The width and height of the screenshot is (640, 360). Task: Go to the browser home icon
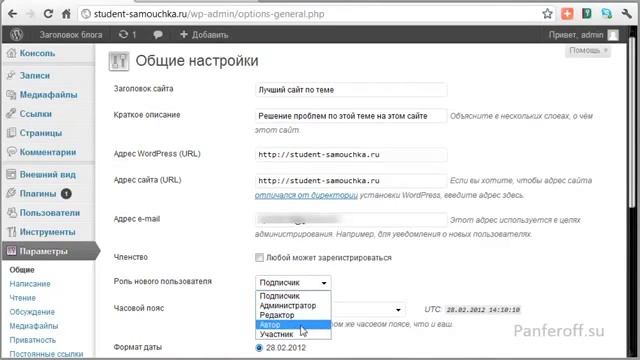66,14
